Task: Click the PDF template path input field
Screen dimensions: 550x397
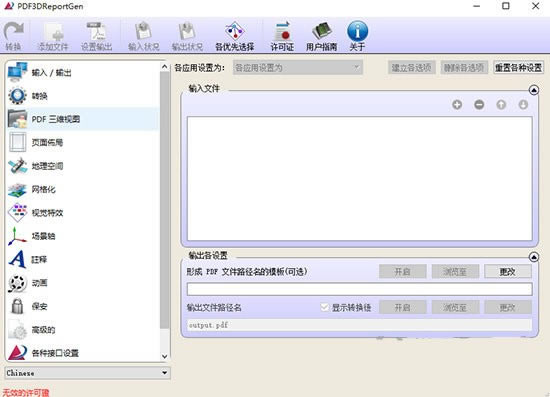Action: coord(360,289)
